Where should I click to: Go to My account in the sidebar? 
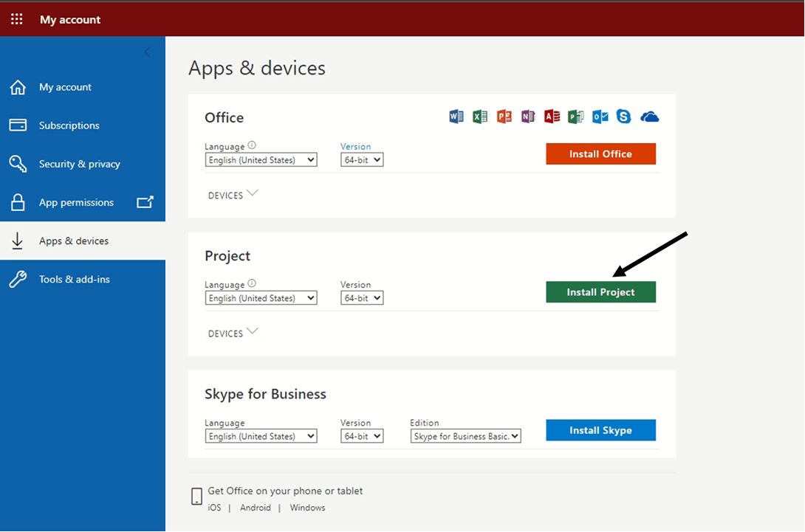pyautogui.click(x=83, y=87)
